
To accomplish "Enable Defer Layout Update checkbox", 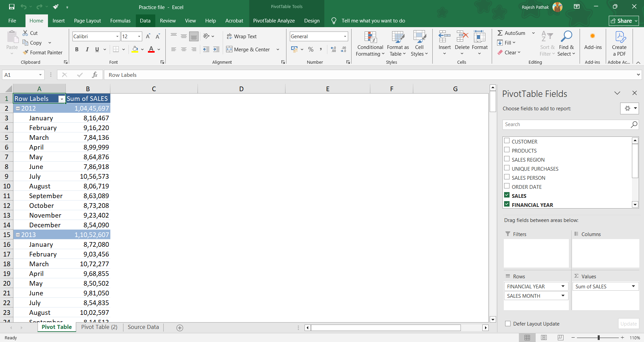I will [x=508, y=324].
